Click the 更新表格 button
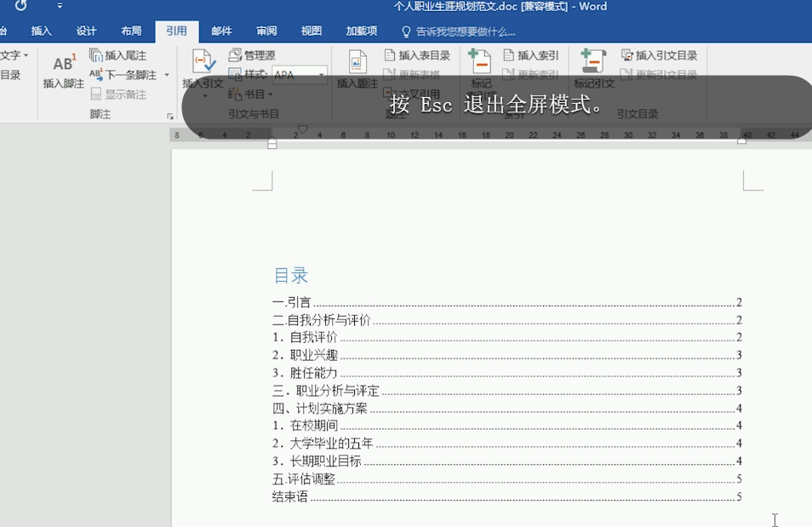This screenshot has width=812, height=527. (x=412, y=75)
